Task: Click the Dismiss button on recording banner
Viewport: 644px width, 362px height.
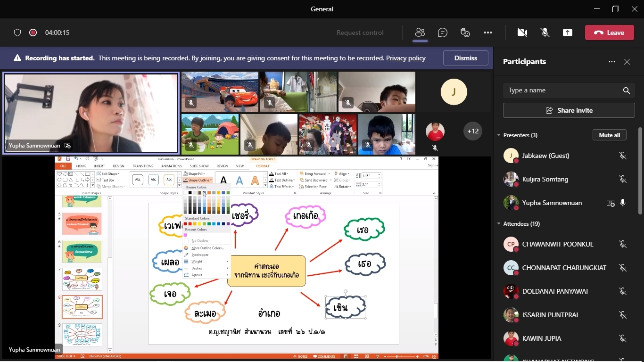Action: (x=465, y=58)
